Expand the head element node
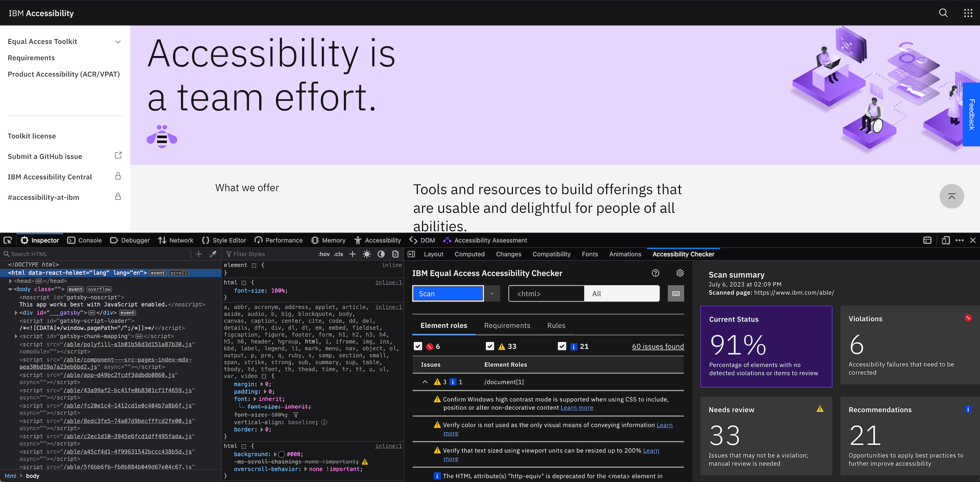 click(x=10, y=281)
